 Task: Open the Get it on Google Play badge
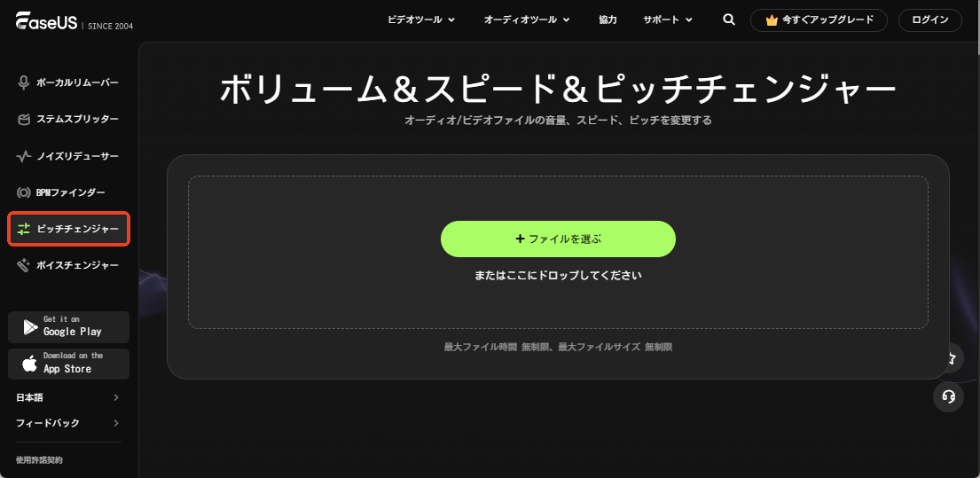[x=69, y=326]
